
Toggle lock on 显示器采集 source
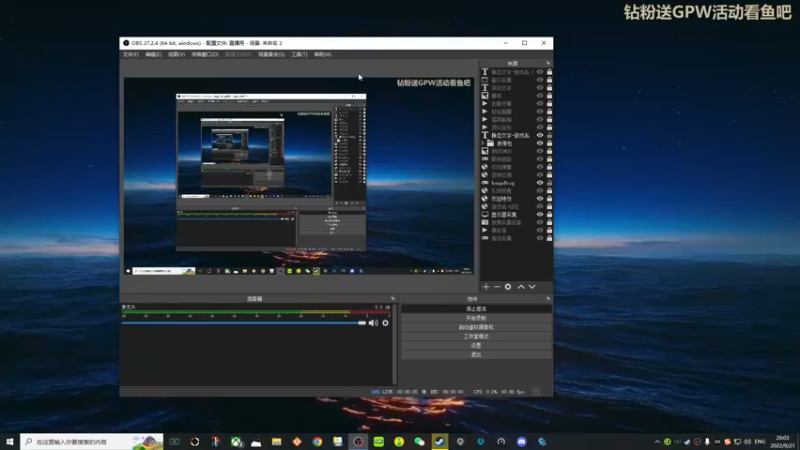click(x=549, y=214)
